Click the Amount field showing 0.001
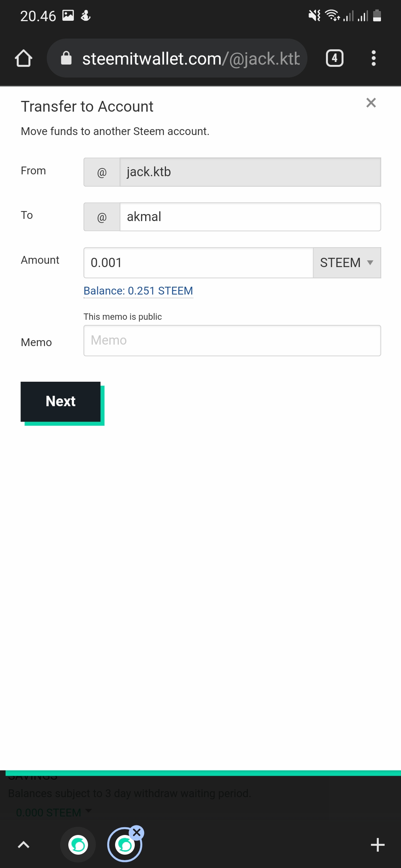Image resolution: width=401 pixels, height=868 pixels. coord(198,263)
